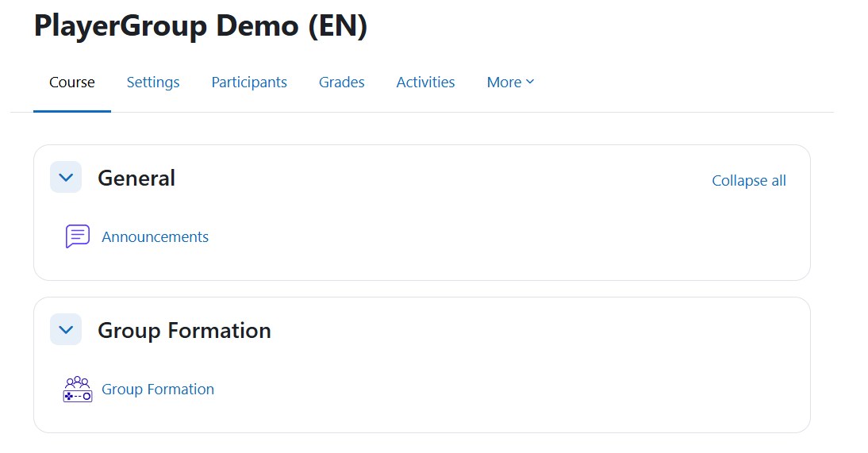Viewport: 868px width, 453px height.
Task: Open the Group Formation activity link
Action: [x=158, y=390]
